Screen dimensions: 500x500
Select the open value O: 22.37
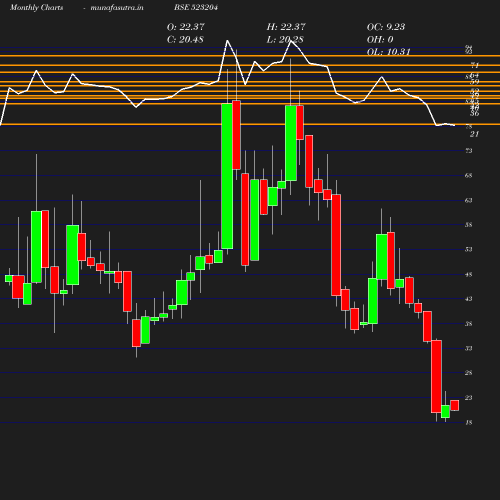click(x=186, y=27)
